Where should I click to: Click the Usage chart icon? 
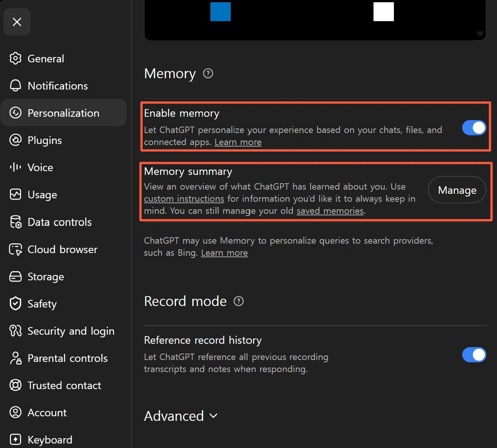(x=15, y=195)
